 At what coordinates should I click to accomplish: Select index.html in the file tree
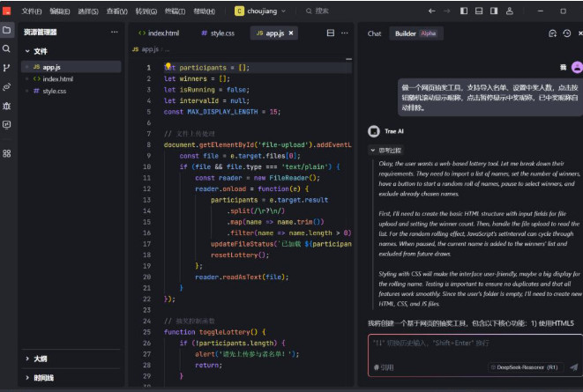pos(71,78)
